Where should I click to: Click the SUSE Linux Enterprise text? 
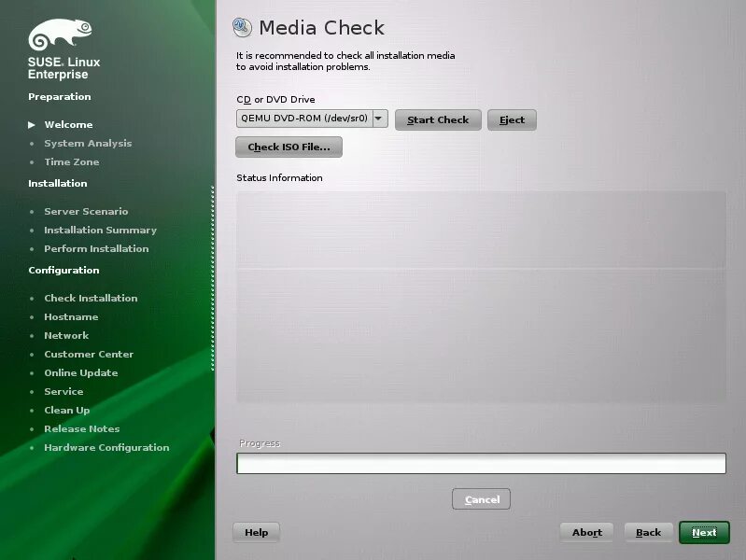[64, 68]
